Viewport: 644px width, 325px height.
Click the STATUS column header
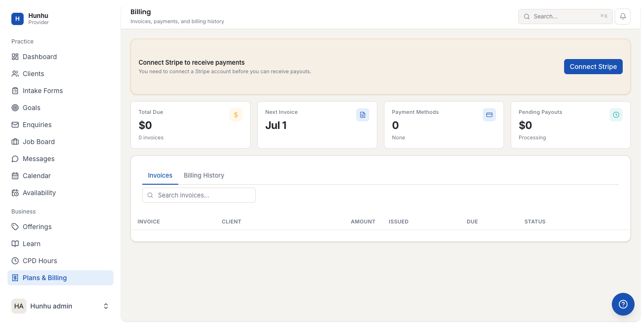pos(535,222)
